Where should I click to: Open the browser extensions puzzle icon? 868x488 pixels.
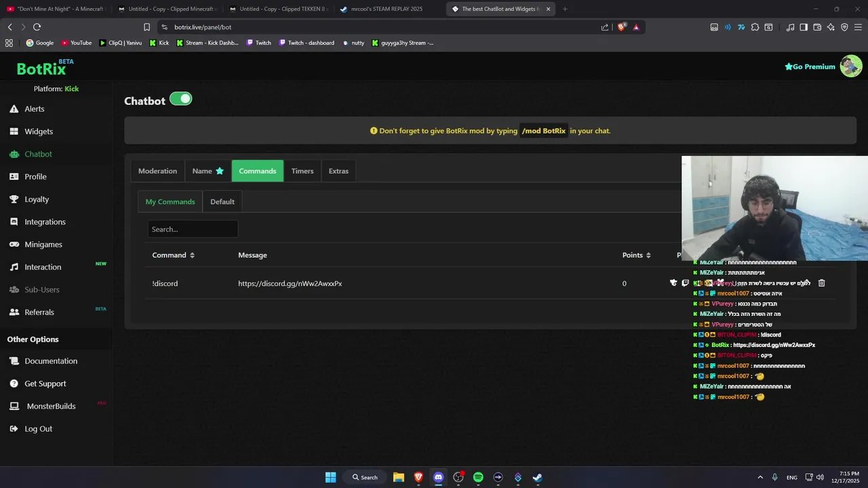[755, 27]
